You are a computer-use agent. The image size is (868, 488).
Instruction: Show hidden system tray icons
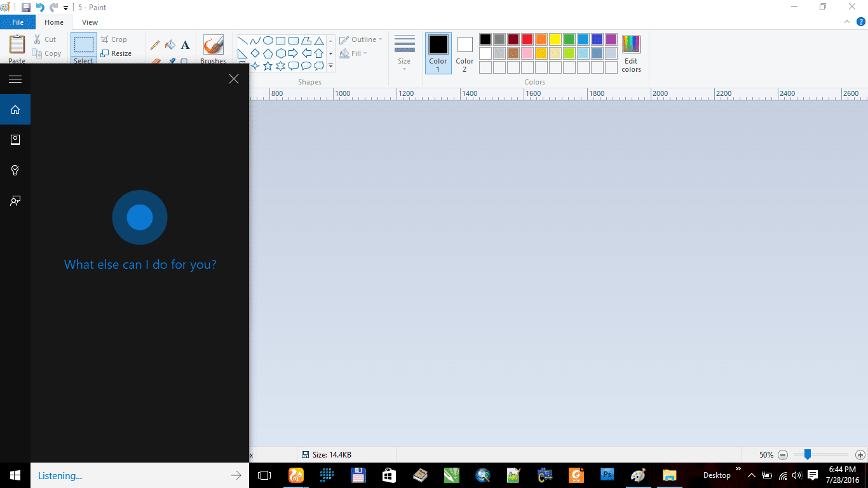pyautogui.click(x=752, y=475)
